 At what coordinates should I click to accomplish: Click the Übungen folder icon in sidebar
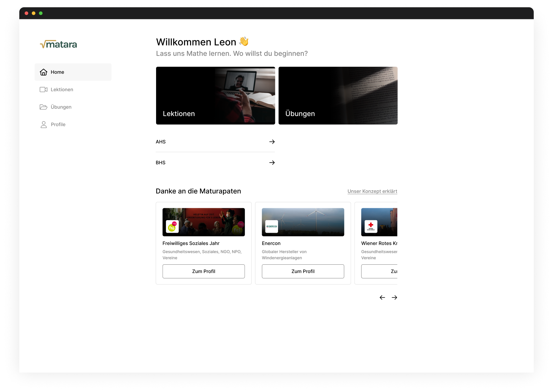pos(44,107)
